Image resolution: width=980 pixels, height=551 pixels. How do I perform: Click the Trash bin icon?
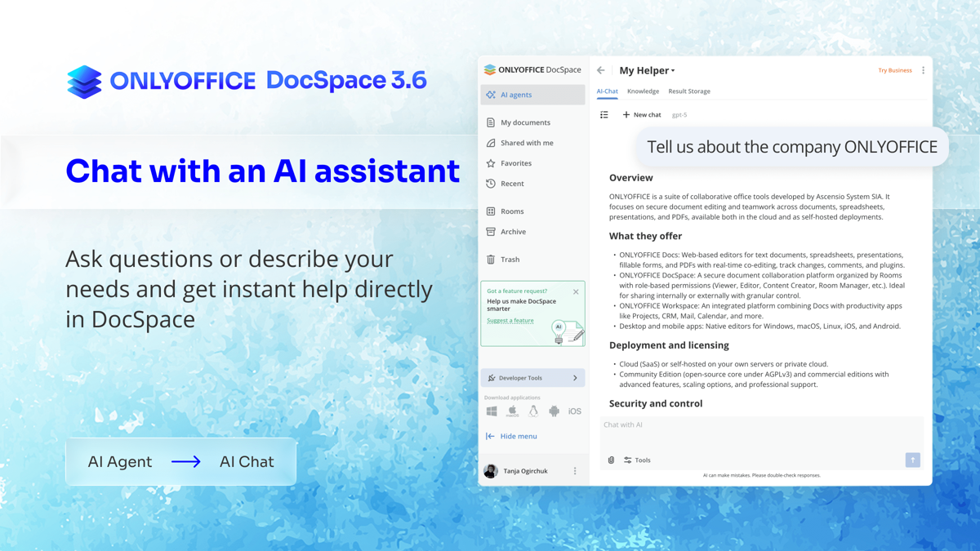click(491, 260)
